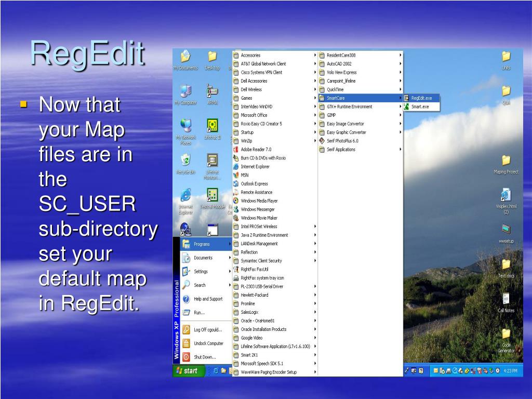
Task: Choose Log Off cgould... in Start menu
Action: [206, 329]
